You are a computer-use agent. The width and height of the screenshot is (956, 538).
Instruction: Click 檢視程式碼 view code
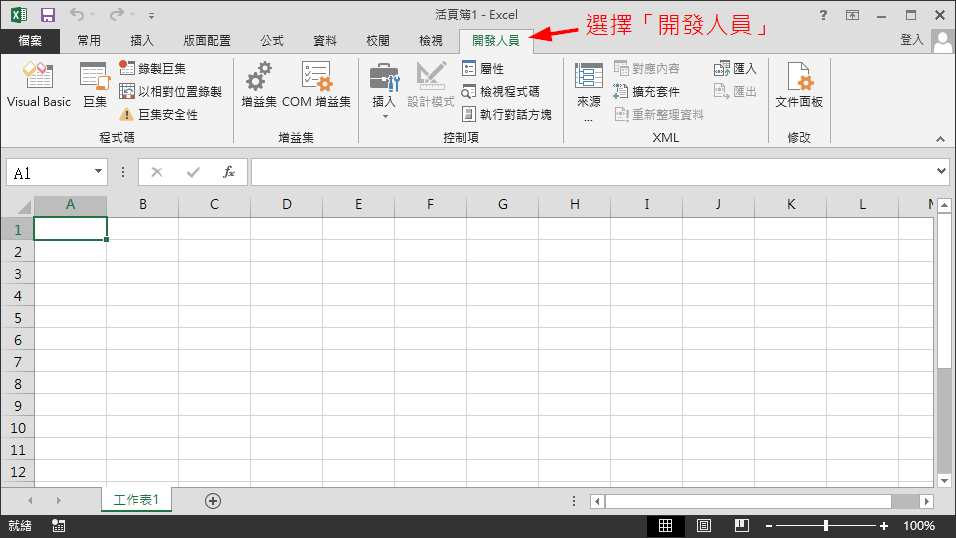point(501,91)
